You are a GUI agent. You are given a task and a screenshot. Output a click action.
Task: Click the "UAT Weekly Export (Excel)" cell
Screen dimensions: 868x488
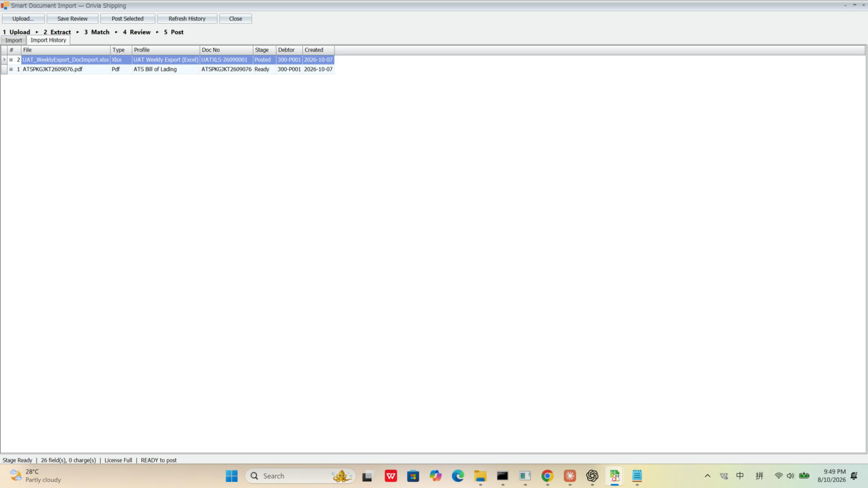(x=166, y=60)
